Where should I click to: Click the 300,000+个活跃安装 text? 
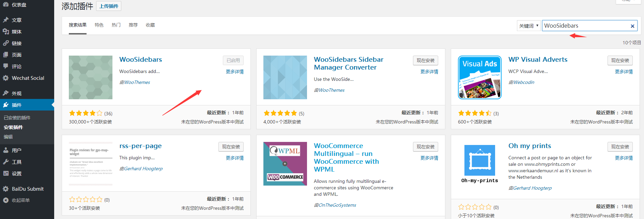pyautogui.click(x=90, y=122)
